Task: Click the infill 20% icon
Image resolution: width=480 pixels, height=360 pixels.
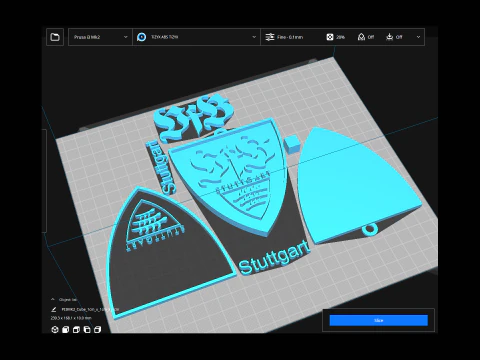Action: pos(330,37)
